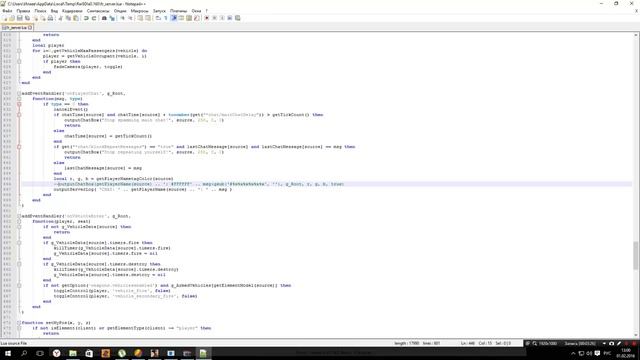Redo the edit using the toolbar arrow
This screenshot has width=640, height=360.
(x=94, y=18)
